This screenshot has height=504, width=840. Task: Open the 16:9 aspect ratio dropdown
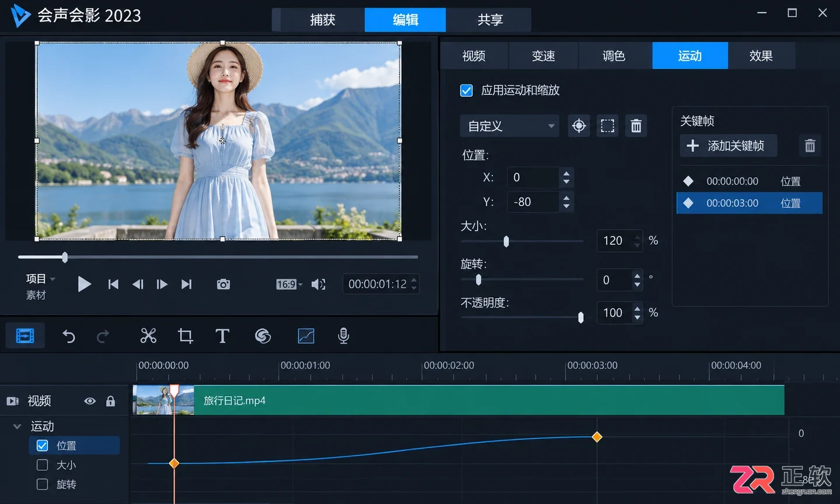pyautogui.click(x=289, y=284)
